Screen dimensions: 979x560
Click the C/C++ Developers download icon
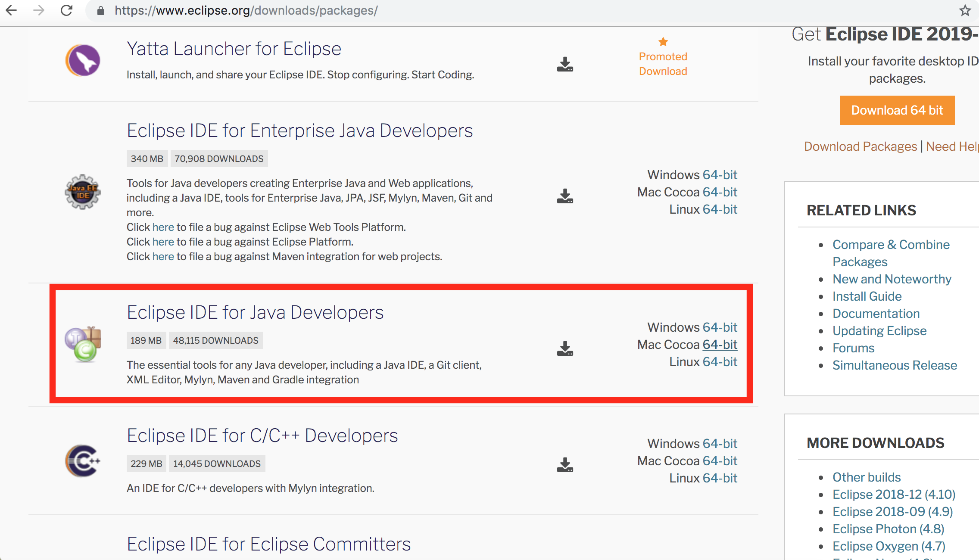[564, 465]
